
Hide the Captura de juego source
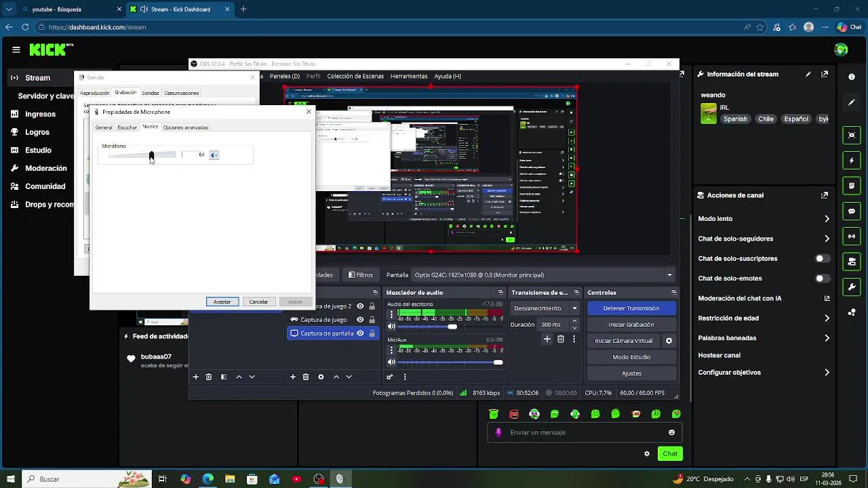click(360, 320)
